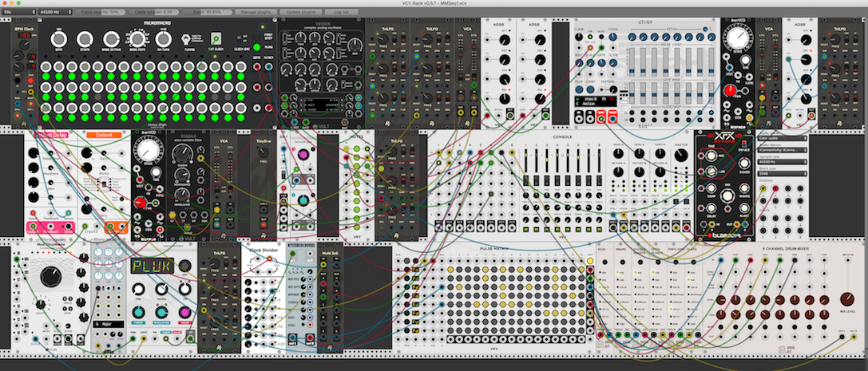Open the PLUK model display on oscillator
This screenshot has height=371, width=868.
point(153,266)
